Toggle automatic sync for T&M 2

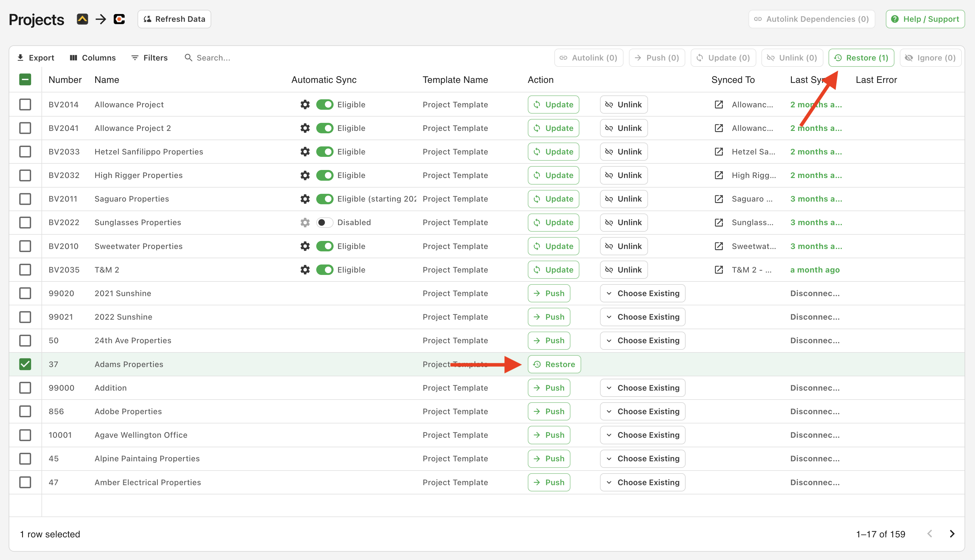click(324, 270)
